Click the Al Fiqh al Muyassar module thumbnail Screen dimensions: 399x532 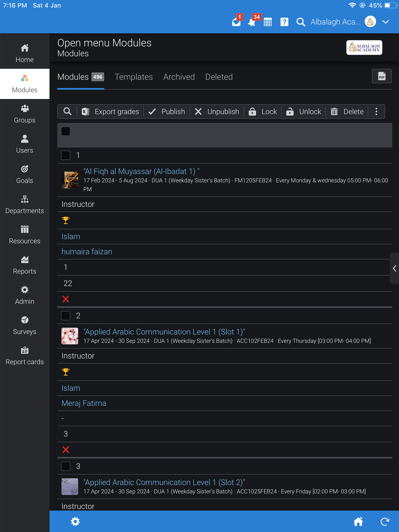tap(70, 180)
